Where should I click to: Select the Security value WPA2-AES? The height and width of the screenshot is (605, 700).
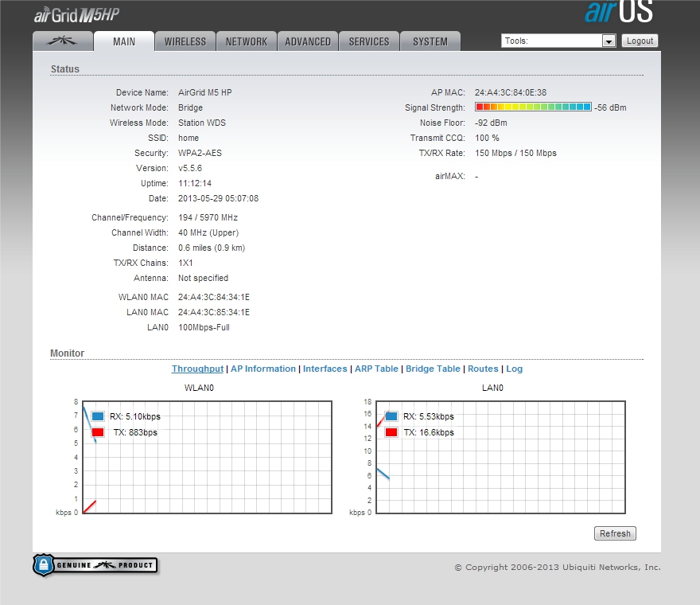(200, 154)
